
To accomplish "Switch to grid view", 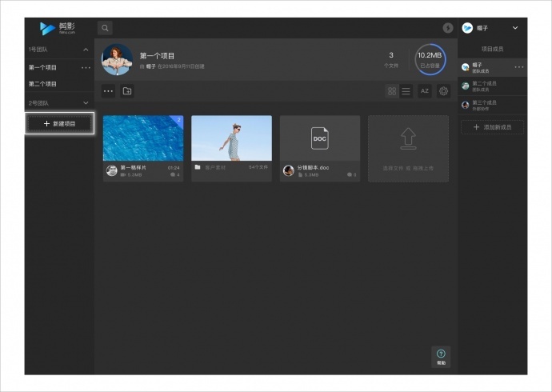I will click(392, 91).
